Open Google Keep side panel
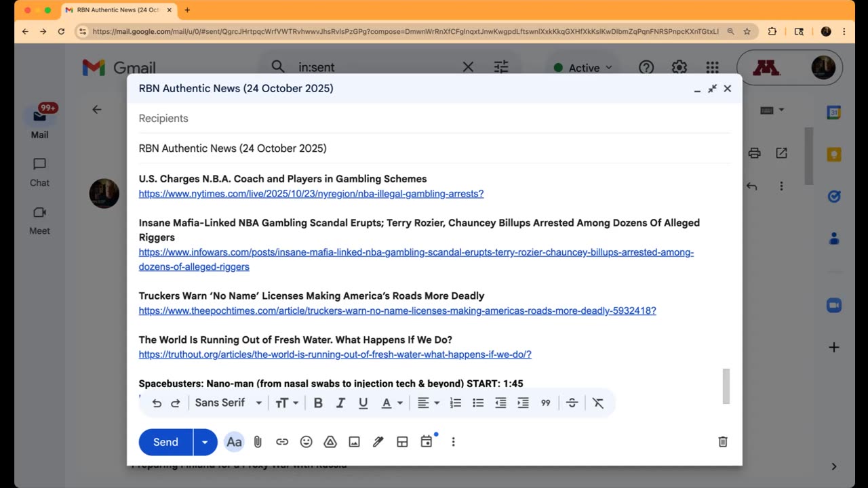868x488 pixels. coord(834,155)
